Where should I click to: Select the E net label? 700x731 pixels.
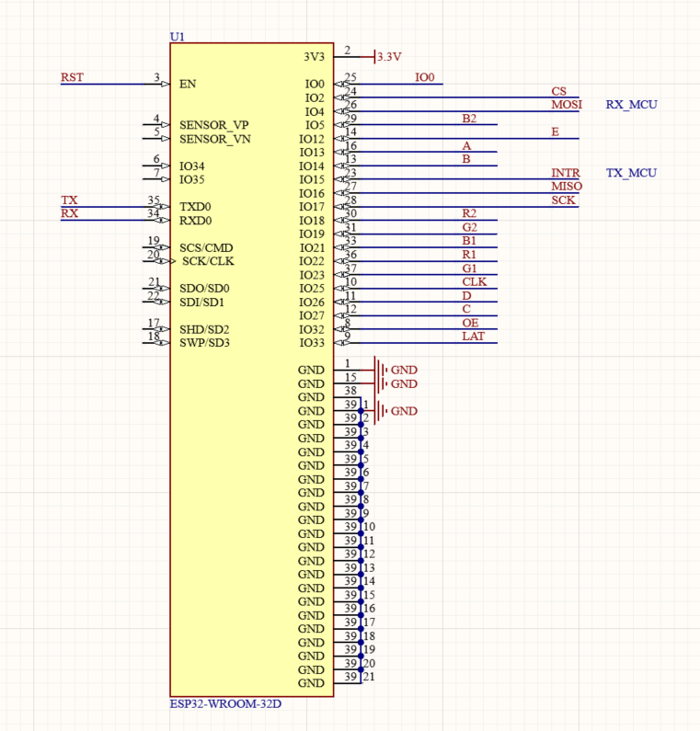point(555,131)
